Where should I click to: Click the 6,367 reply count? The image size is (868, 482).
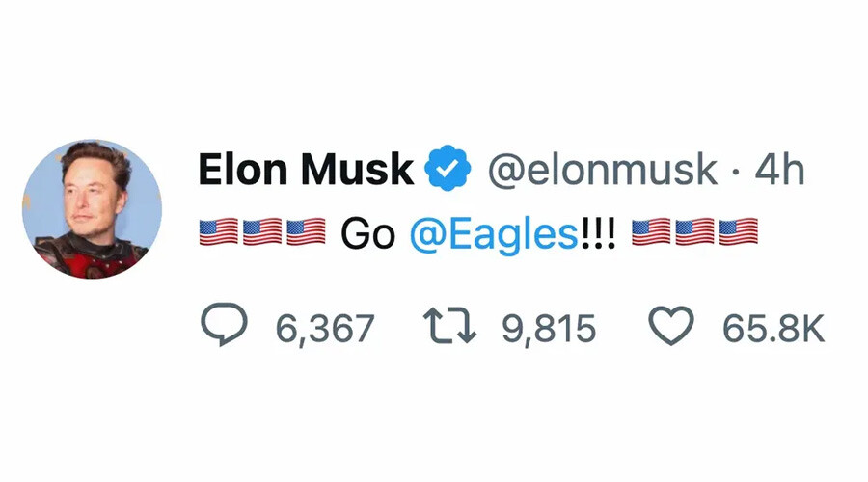(324, 329)
